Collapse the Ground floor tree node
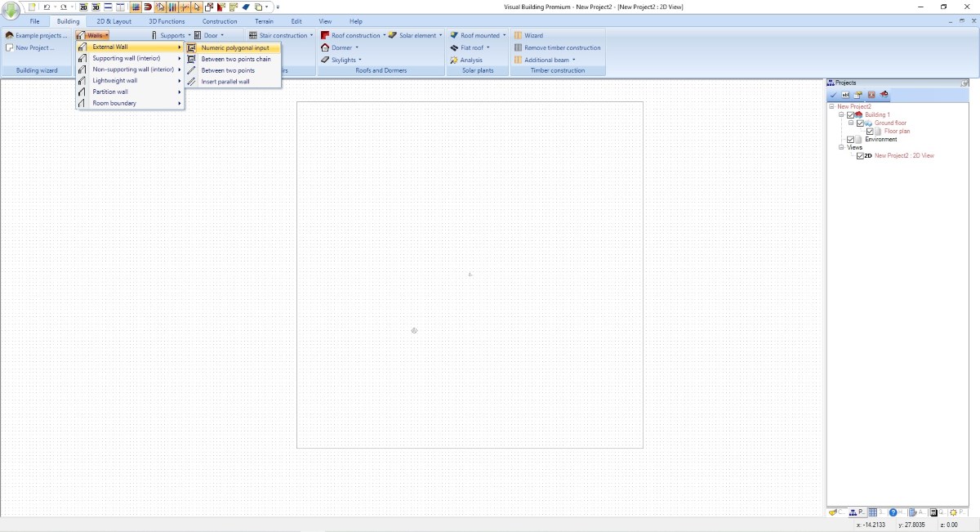This screenshot has height=532, width=980. point(850,123)
